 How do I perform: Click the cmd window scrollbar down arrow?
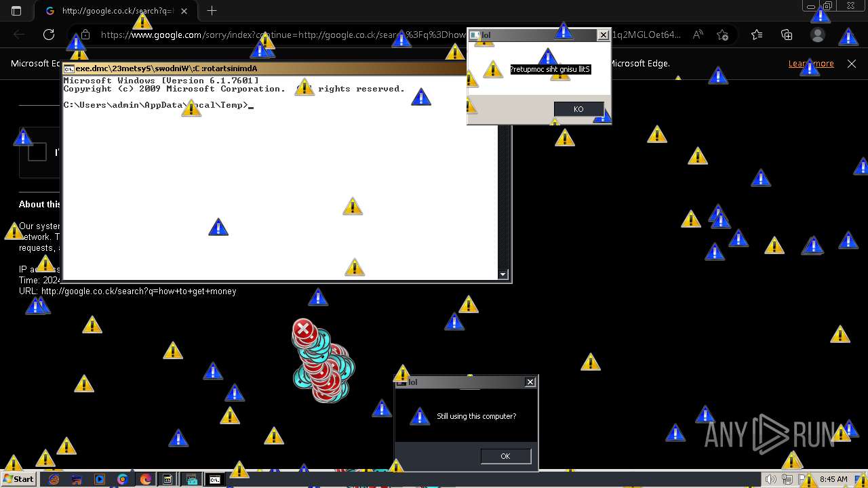(x=503, y=274)
